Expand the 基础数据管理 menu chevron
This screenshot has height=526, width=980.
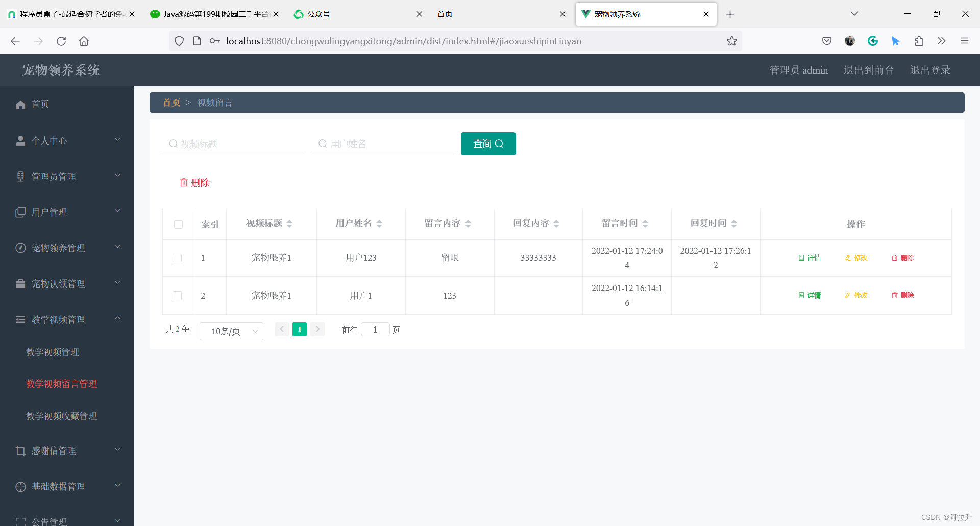(118, 485)
